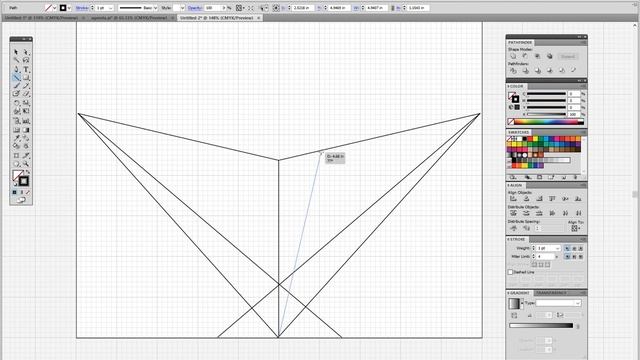The height and width of the screenshot is (360, 640).
Task: Switch to the Transparency panel tab
Action: tap(551, 293)
